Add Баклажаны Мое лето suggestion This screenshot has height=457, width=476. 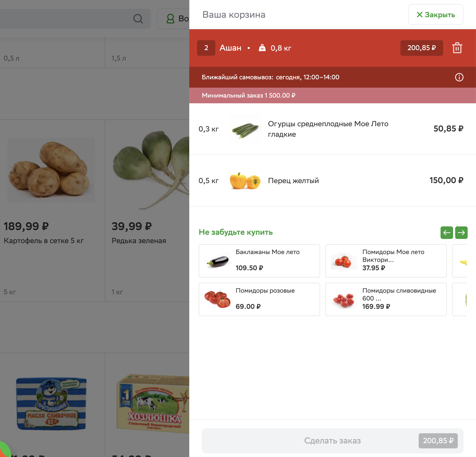pos(259,261)
